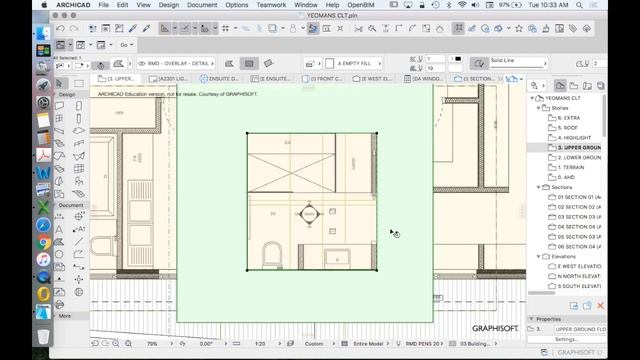Image resolution: width=640 pixels, height=360 pixels.
Task: Toggle the highlighted suspend groups toolbar button
Action: pos(458,28)
